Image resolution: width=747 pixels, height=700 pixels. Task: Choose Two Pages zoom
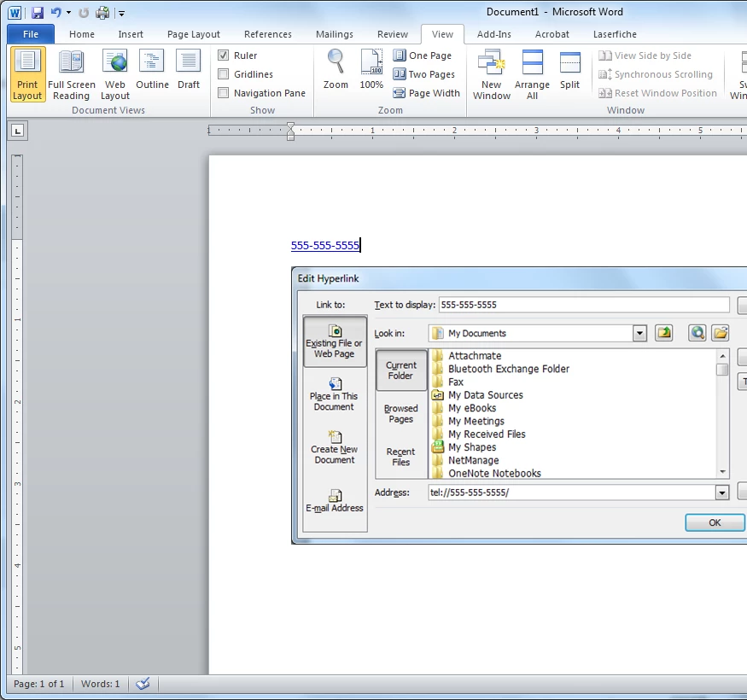[424, 74]
